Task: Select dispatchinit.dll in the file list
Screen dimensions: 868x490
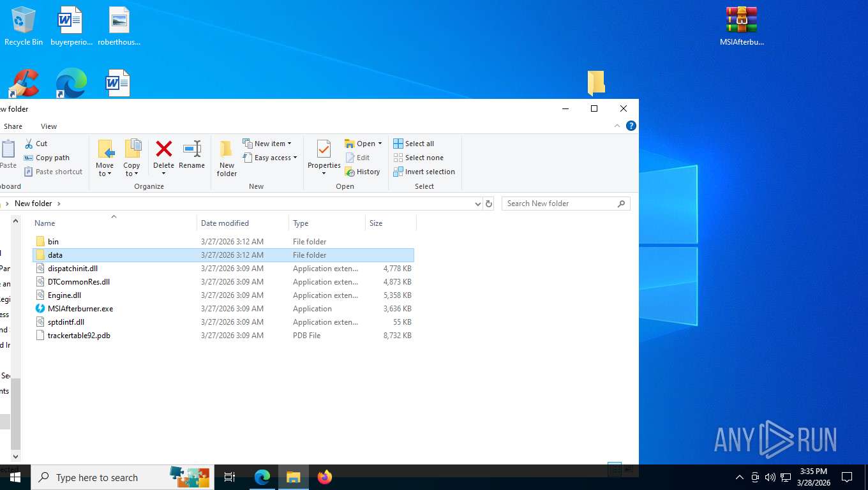Action: [x=223, y=269]
